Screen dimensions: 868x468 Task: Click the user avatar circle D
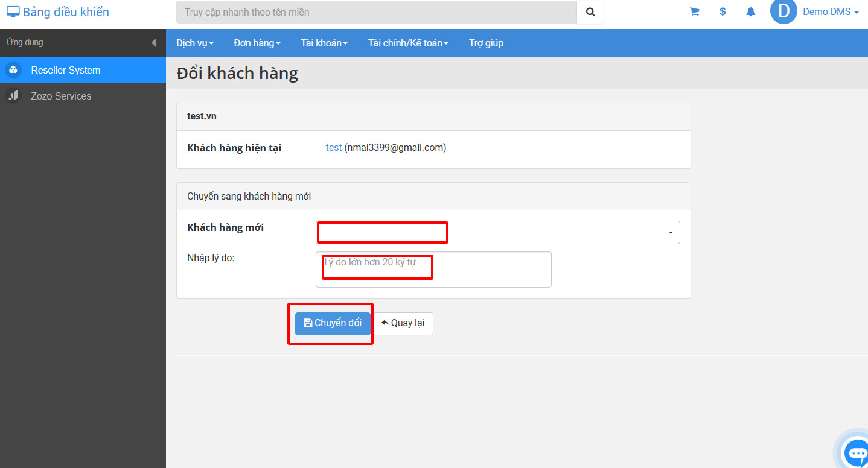tap(783, 11)
